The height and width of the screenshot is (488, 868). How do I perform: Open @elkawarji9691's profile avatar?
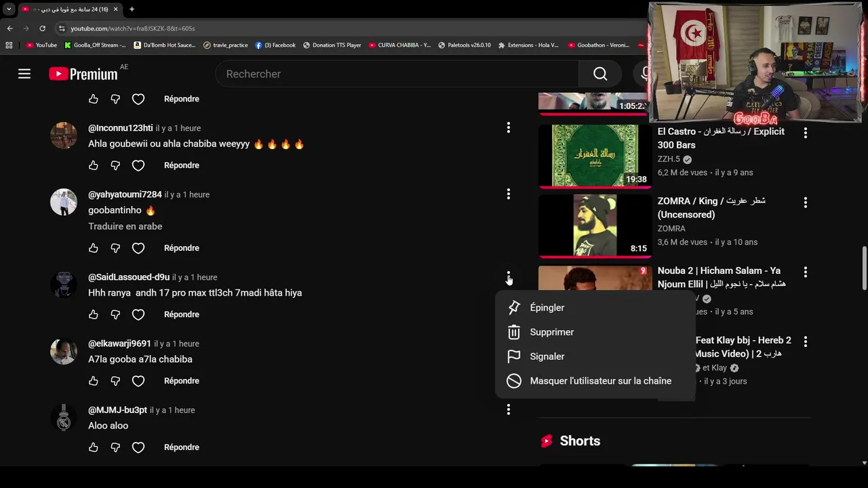(64, 351)
